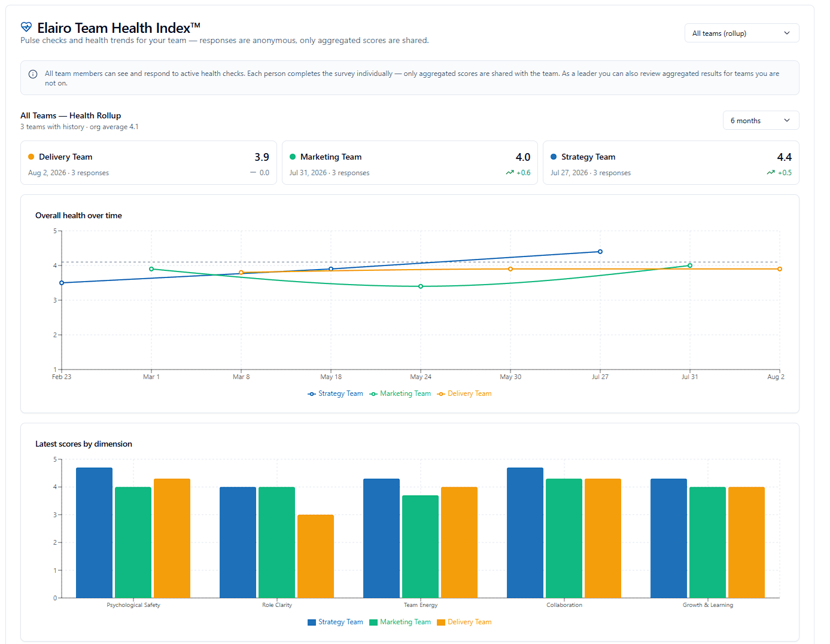Toggle Marketing Team in line chart legend

coord(400,393)
